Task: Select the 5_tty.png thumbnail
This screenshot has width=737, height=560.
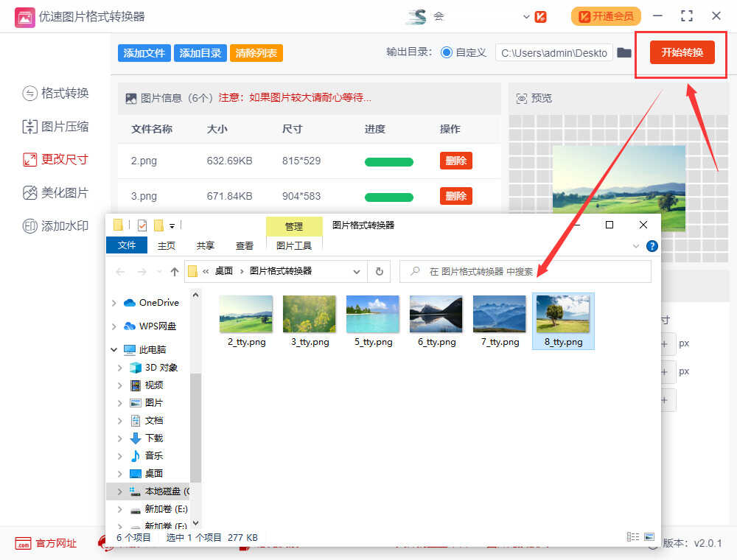Action: (x=373, y=321)
